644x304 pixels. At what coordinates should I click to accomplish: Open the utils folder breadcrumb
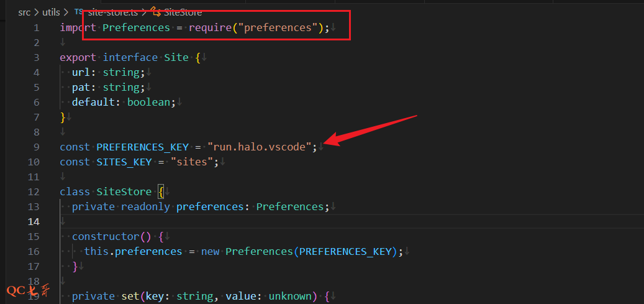coord(51,12)
